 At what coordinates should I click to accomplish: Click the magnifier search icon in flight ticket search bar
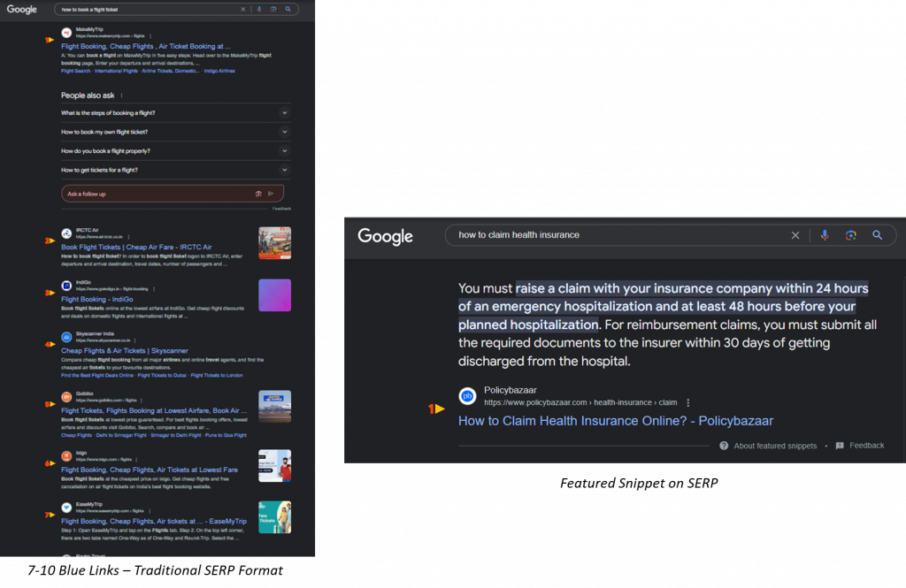point(288,9)
